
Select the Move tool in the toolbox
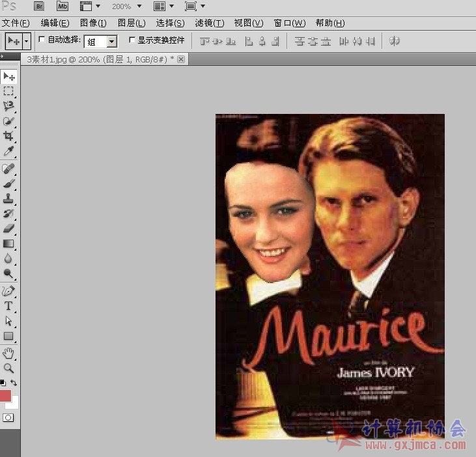click(x=9, y=76)
